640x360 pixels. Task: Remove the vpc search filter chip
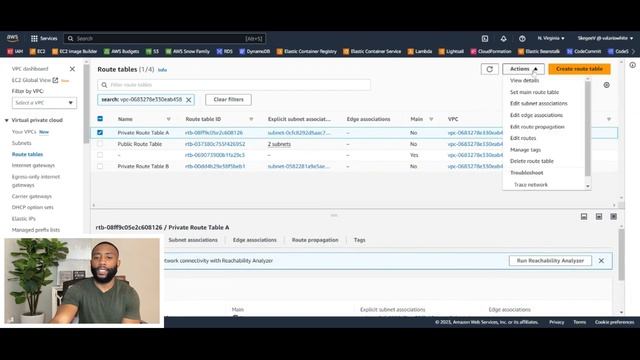(189, 100)
